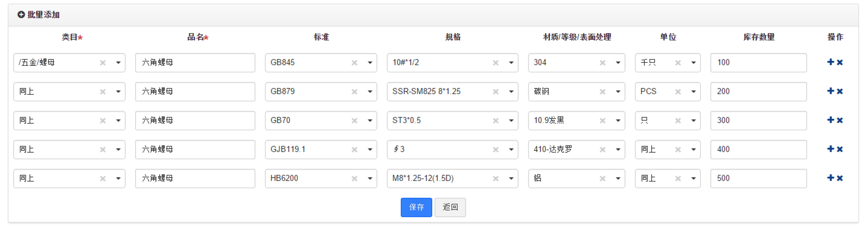The width and height of the screenshot is (868, 234).
Task: Open the GB879 standard dropdown
Action: click(x=370, y=92)
